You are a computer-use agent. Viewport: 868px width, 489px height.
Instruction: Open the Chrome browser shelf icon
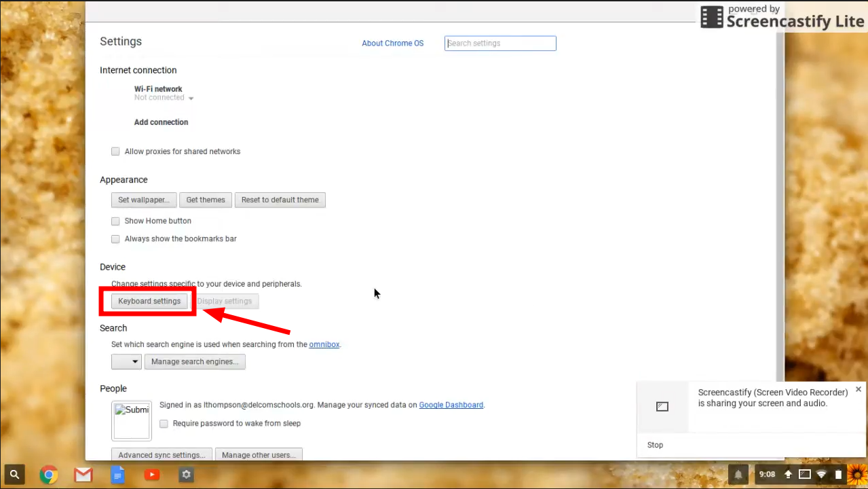pos(48,474)
